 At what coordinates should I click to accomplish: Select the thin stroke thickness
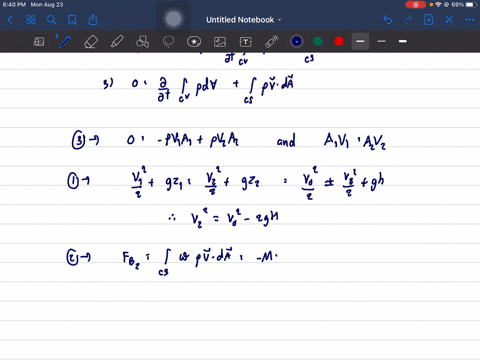pyautogui.click(x=382, y=41)
